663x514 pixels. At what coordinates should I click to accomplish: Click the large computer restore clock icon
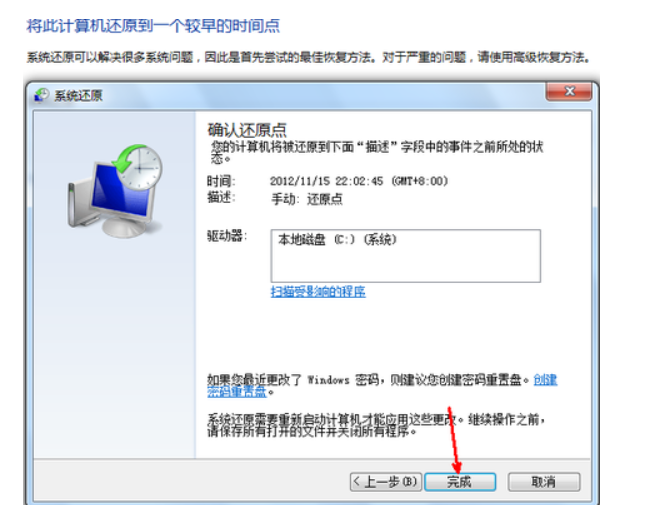tap(115, 191)
